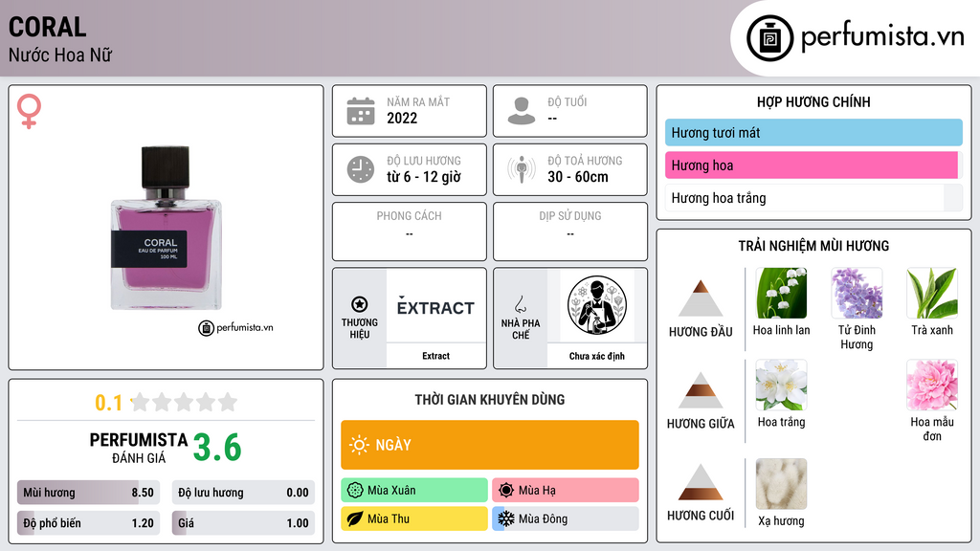Click the sun icon beside Mùa Hạ
Viewport: 980px width, 551px height.
click(x=506, y=490)
